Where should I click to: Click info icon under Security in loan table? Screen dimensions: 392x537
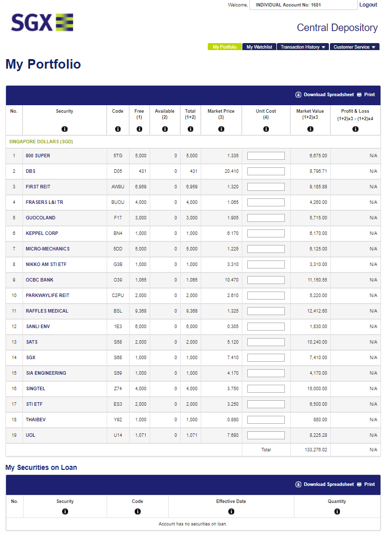[x=65, y=511]
